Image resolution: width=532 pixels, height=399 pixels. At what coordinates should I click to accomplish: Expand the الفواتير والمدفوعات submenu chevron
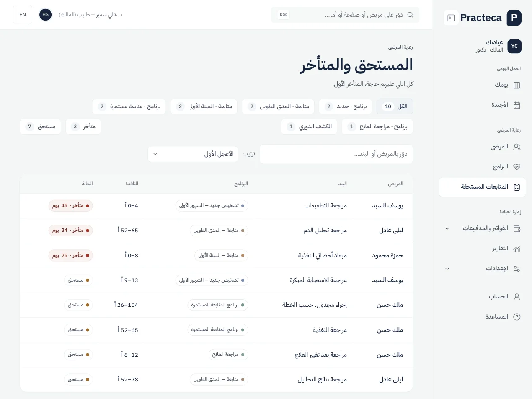(x=447, y=228)
